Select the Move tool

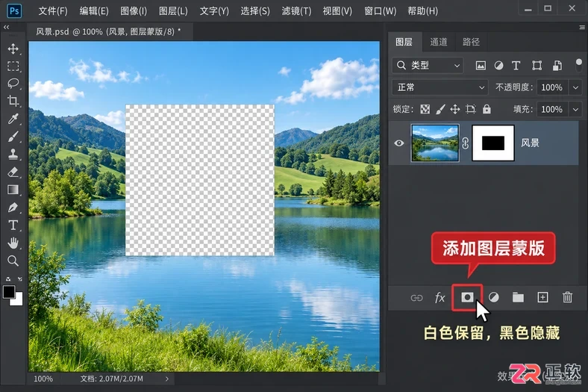pos(13,49)
